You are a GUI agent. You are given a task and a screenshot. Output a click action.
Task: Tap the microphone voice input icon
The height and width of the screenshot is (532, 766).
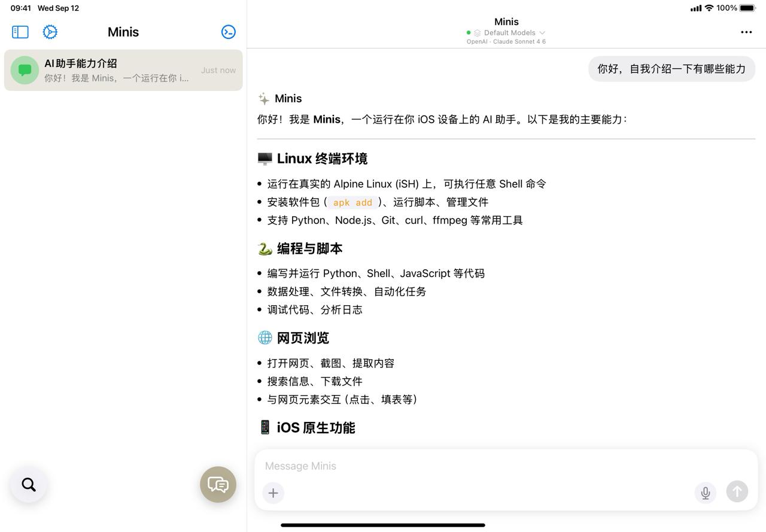tap(706, 493)
